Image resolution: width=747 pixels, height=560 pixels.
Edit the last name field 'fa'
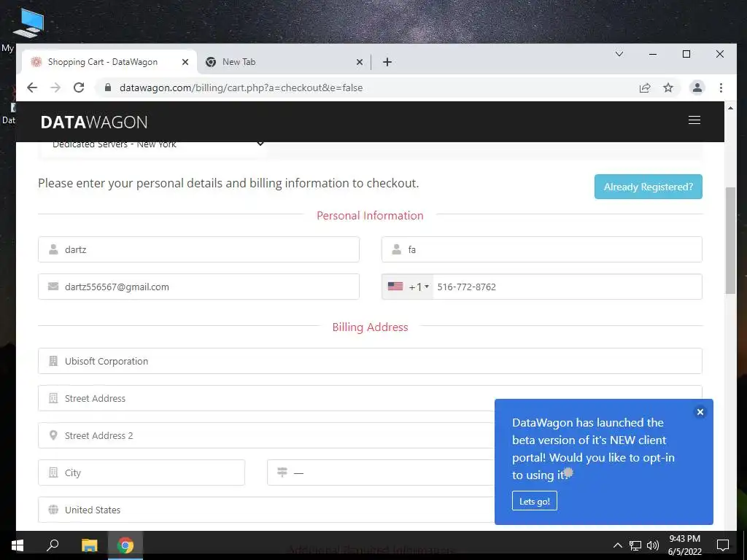click(x=542, y=249)
